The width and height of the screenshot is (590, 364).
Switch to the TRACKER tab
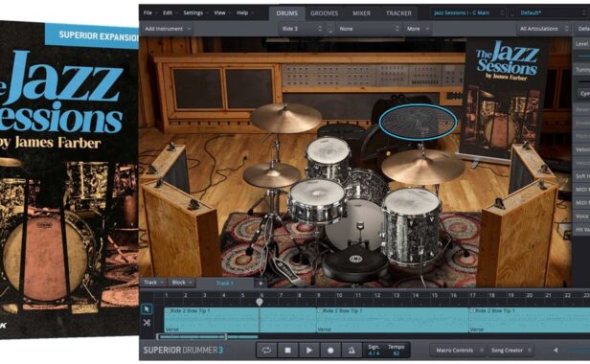(398, 13)
